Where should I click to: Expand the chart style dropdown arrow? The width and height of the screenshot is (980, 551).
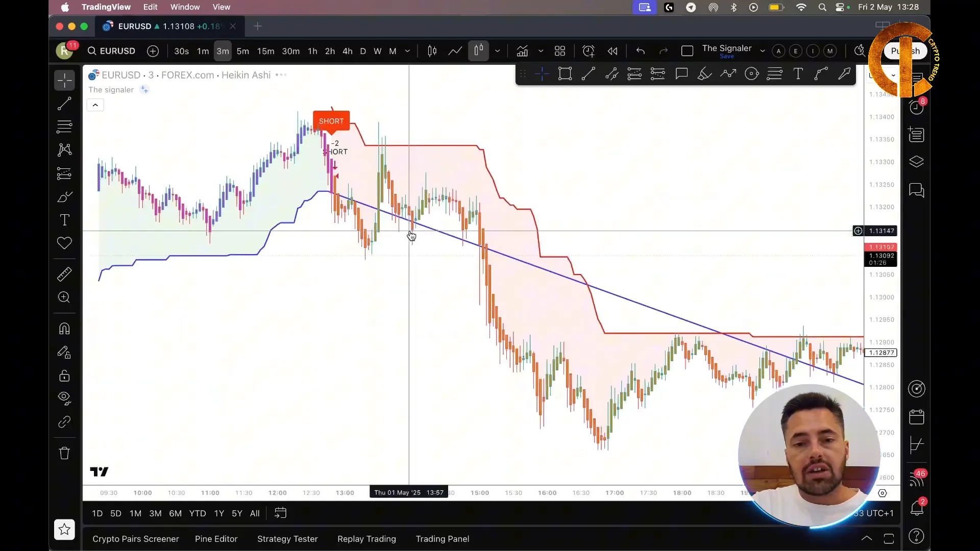pos(497,51)
